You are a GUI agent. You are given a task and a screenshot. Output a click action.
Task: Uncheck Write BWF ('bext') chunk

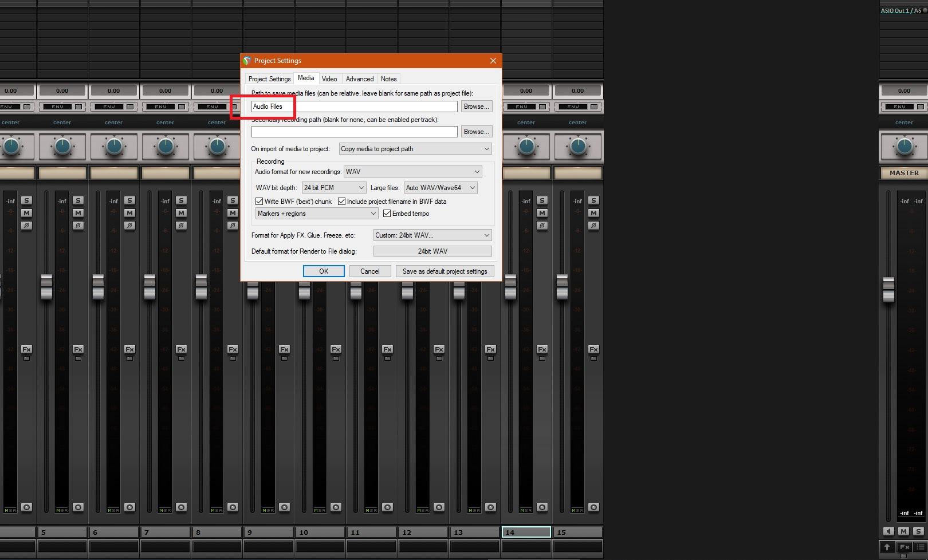(259, 202)
